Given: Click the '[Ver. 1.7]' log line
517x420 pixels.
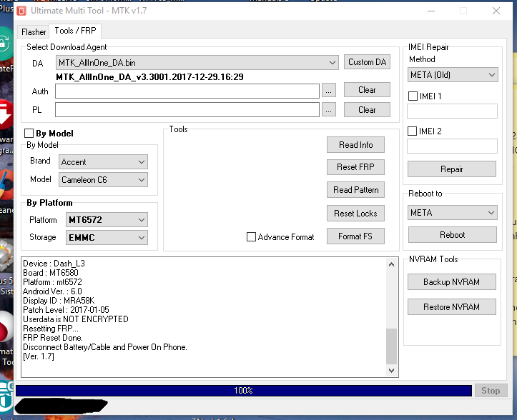Looking at the screenshot, I should (39, 356).
